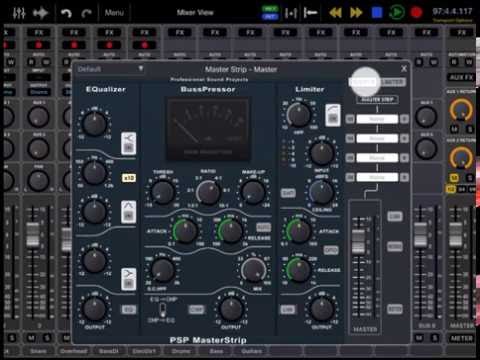
Task: Solo AUX 1 RETURN with its S button
Action: (469, 129)
